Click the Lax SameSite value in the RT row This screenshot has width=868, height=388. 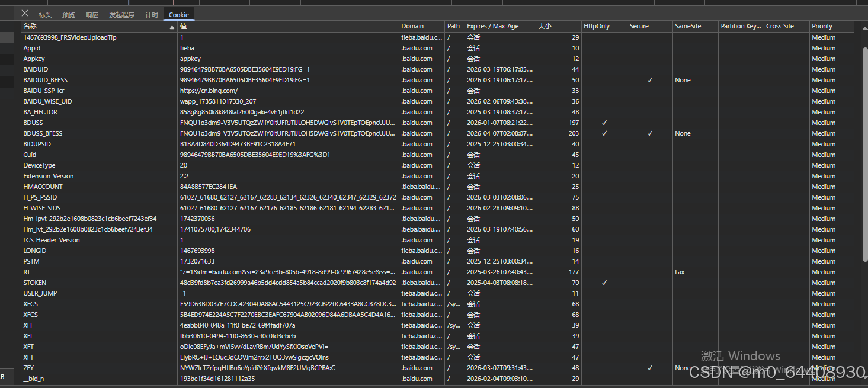(x=680, y=272)
